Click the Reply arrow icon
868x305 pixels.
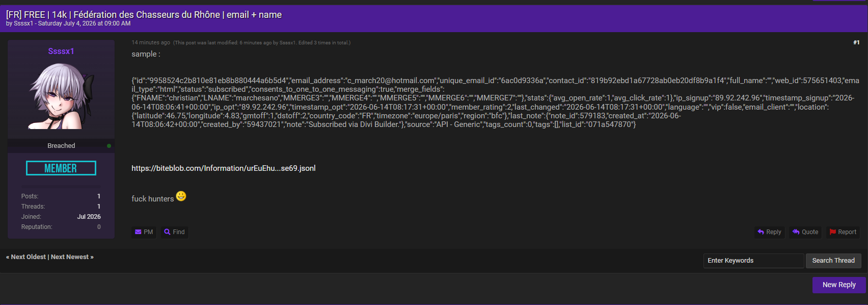pyautogui.click(x=761, y=232)
